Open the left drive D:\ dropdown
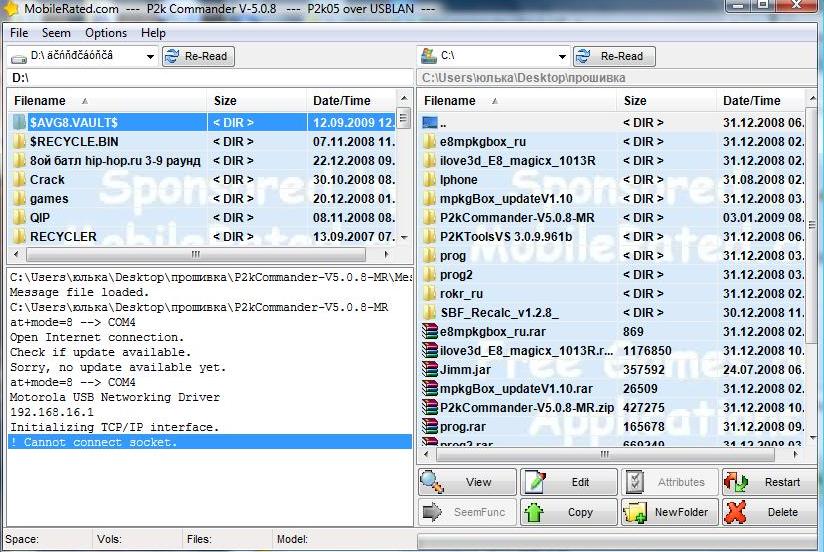The height and width of the screenshot is (552, 824). pos(150,56)
